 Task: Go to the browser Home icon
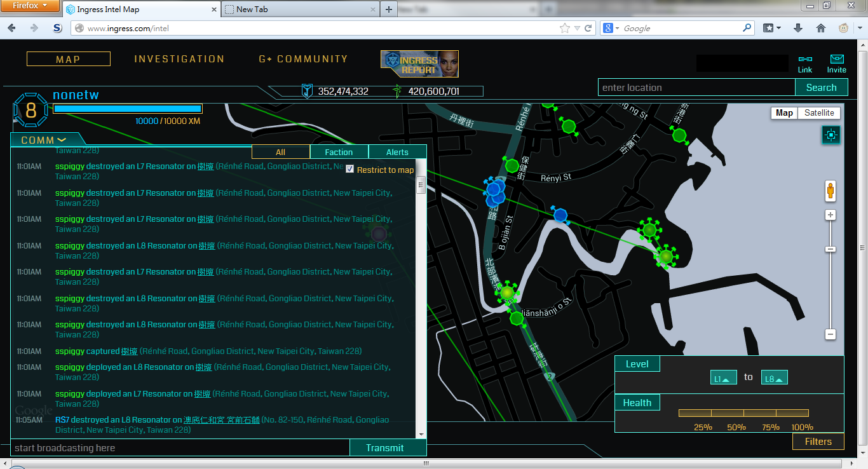pos(821,28)
